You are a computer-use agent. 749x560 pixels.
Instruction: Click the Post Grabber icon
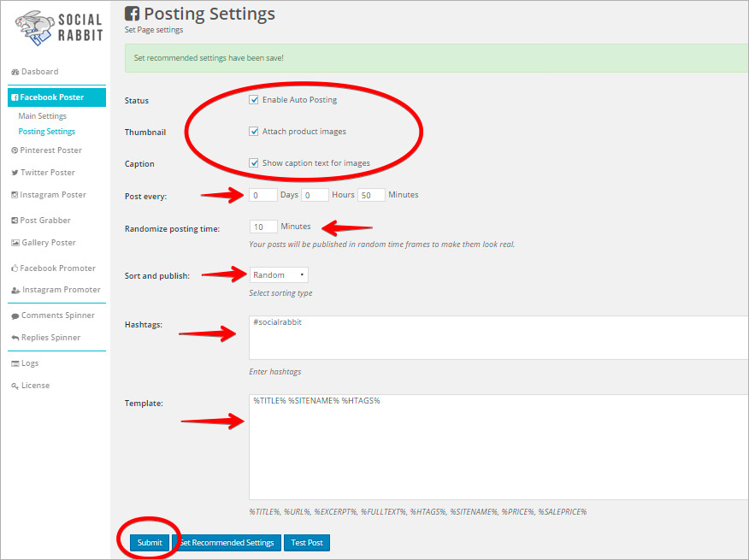(15, 221)
